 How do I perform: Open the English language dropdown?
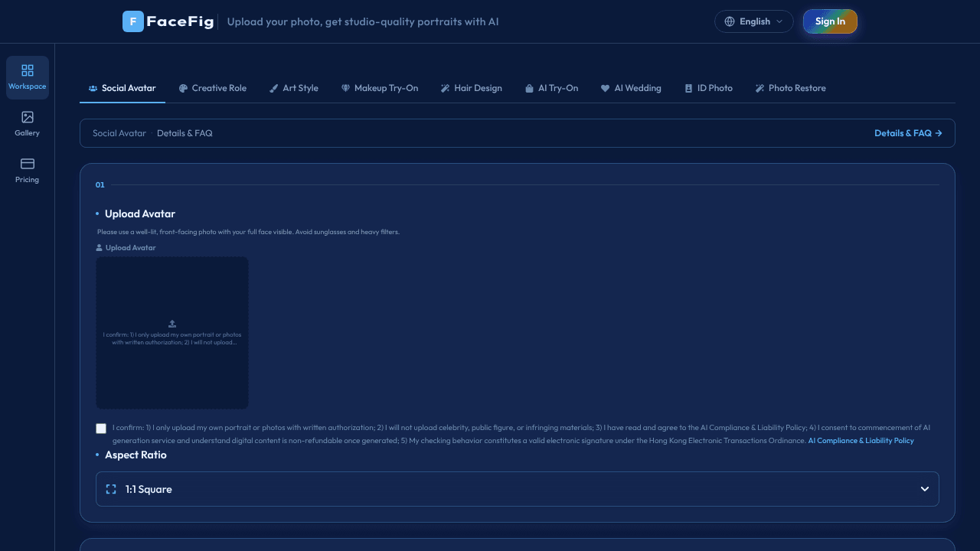tap(753, 21)
